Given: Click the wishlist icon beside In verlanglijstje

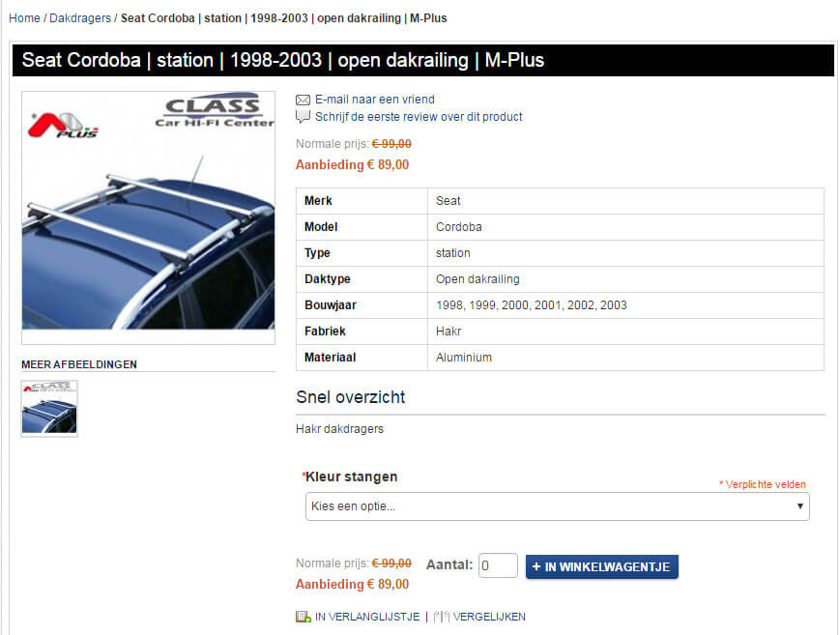Looking at the screenshot, I should point(304,617).
